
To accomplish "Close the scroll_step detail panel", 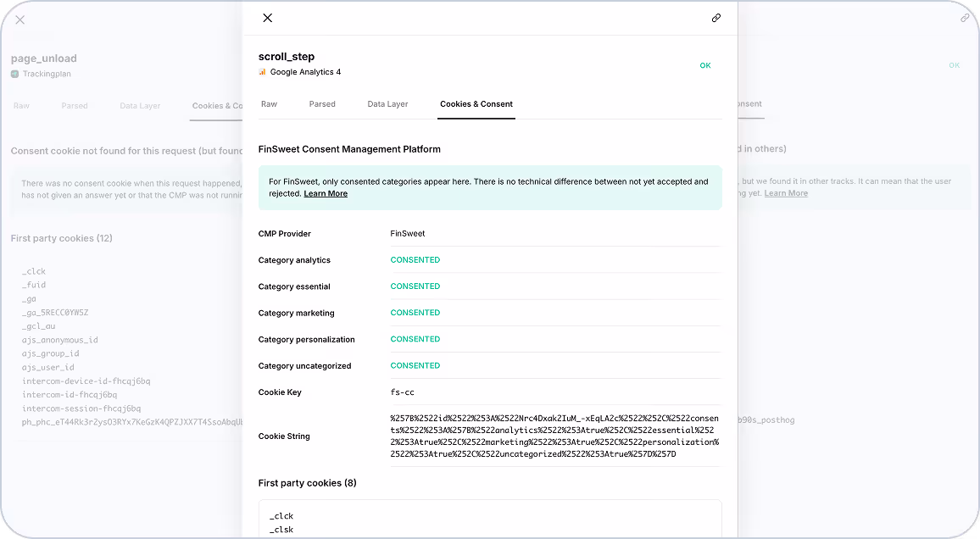I will (x=268, y=18).
